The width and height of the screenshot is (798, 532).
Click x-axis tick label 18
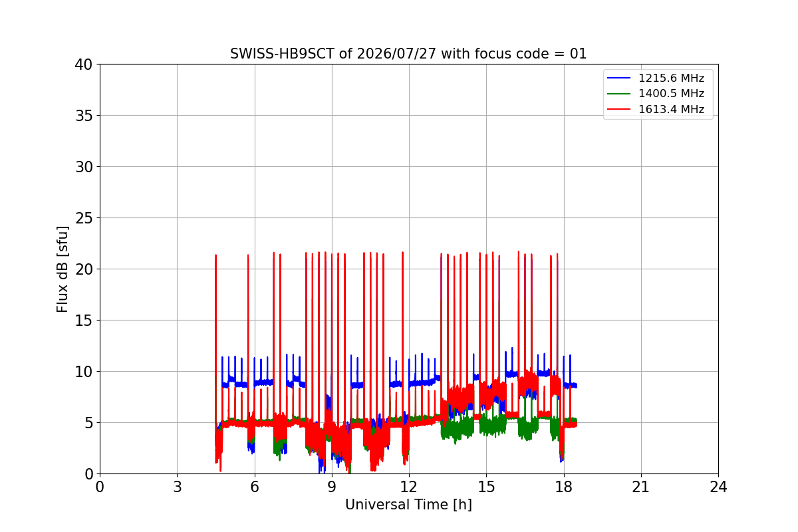(x=564, y=487)
